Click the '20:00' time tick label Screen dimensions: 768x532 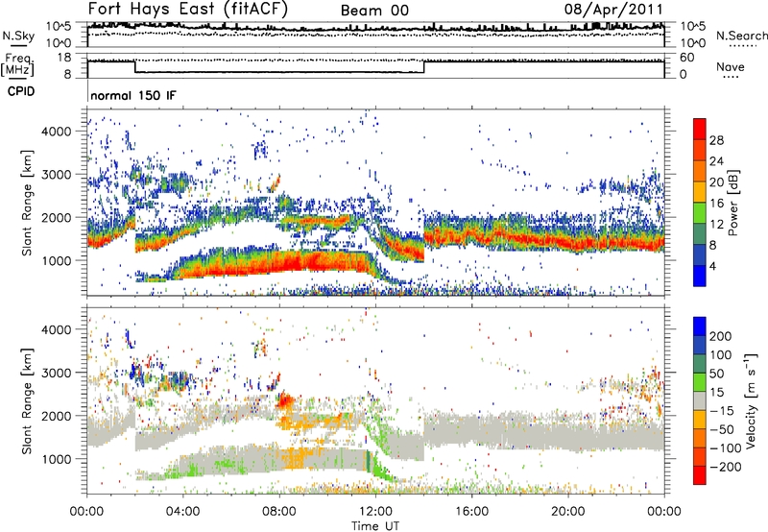pyautogui.click(x=567, y=512)
